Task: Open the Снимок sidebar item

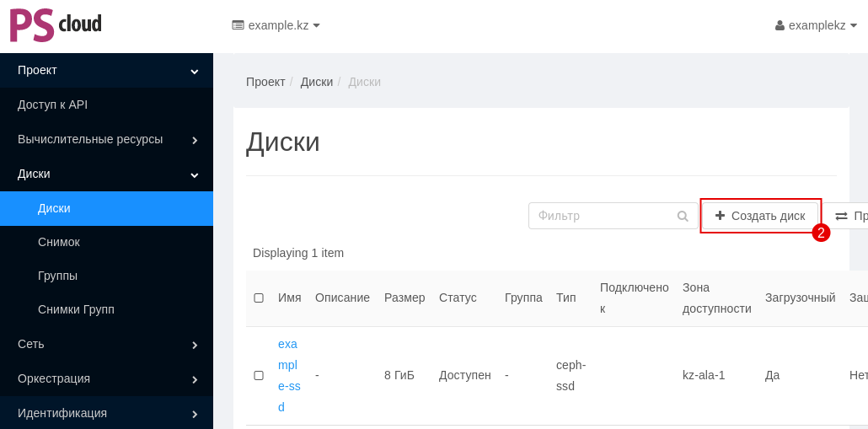Action: click(x=106, y=243)
